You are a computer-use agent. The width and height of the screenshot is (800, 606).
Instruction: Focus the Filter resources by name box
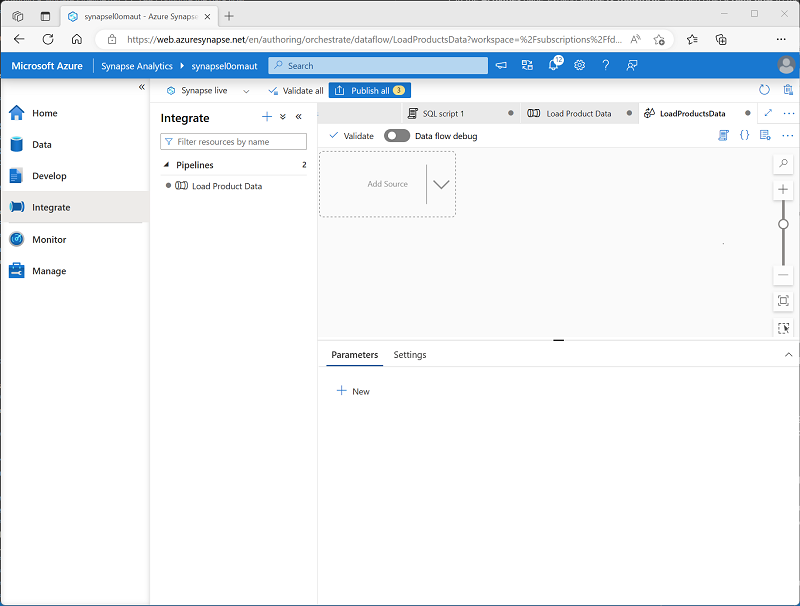(x=234, y=141)
